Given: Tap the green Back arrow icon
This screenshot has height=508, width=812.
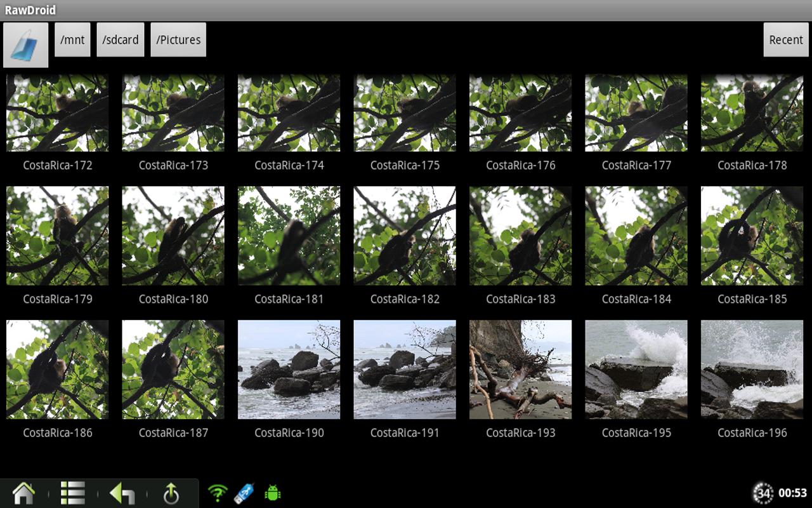Looking at the screenshot, I should coord(122,493).
